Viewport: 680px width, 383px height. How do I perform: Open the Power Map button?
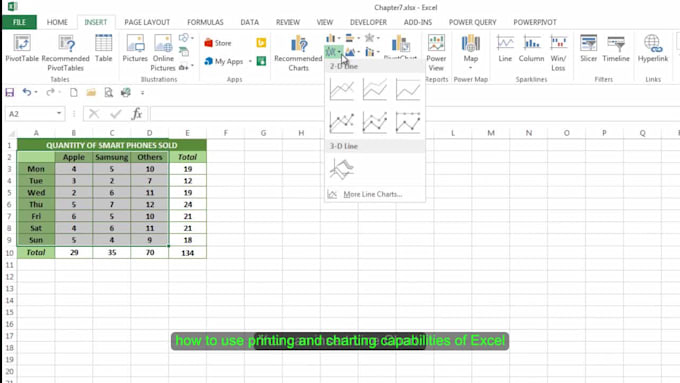(471, 52)
